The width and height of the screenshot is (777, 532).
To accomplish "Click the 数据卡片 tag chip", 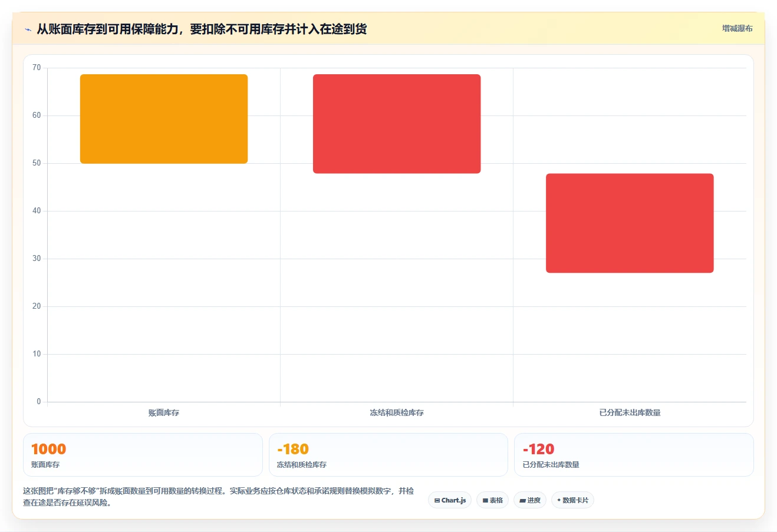I will (572, 500).
